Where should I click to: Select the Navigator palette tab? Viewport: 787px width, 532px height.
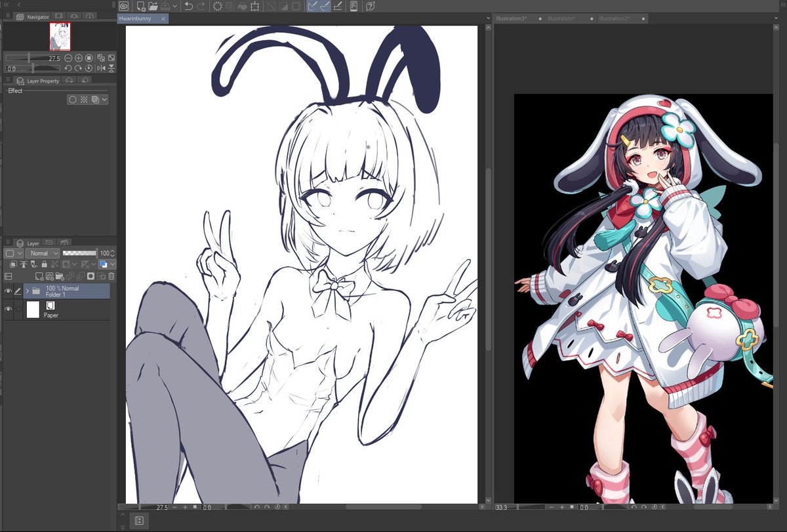pyautogui.click(x=33, y=16)
